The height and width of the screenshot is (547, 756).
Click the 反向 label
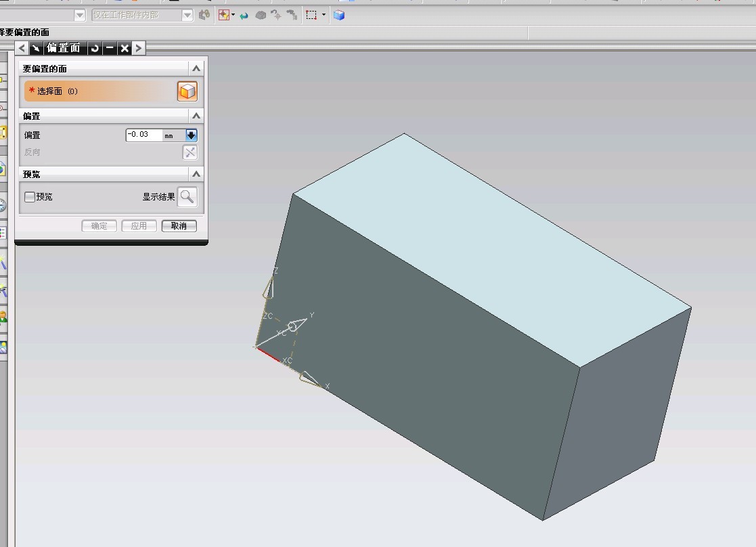click(32, 152)
